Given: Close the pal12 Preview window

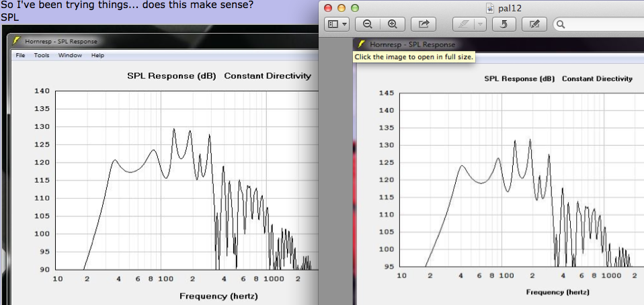Looking at the screenshot, I should (328, 8).
